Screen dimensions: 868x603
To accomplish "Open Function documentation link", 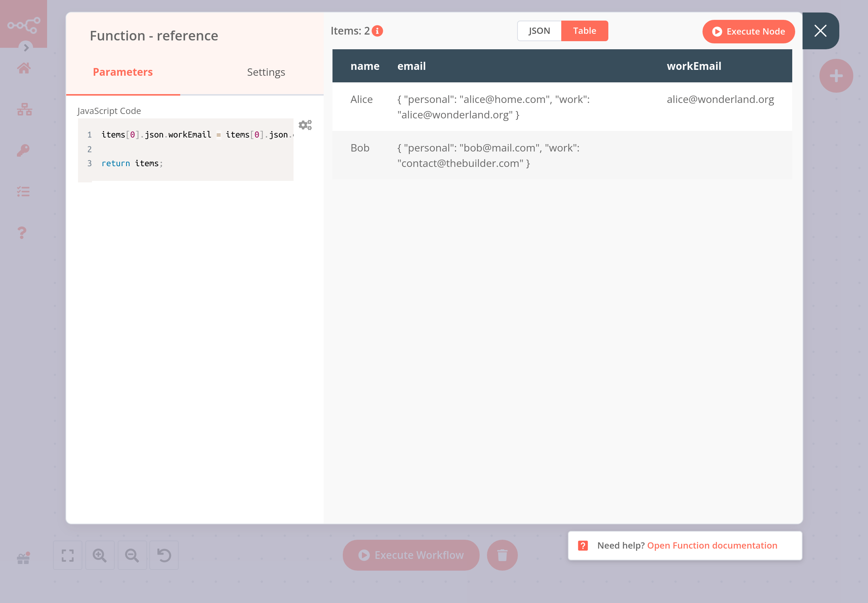I will click(712, 545).
